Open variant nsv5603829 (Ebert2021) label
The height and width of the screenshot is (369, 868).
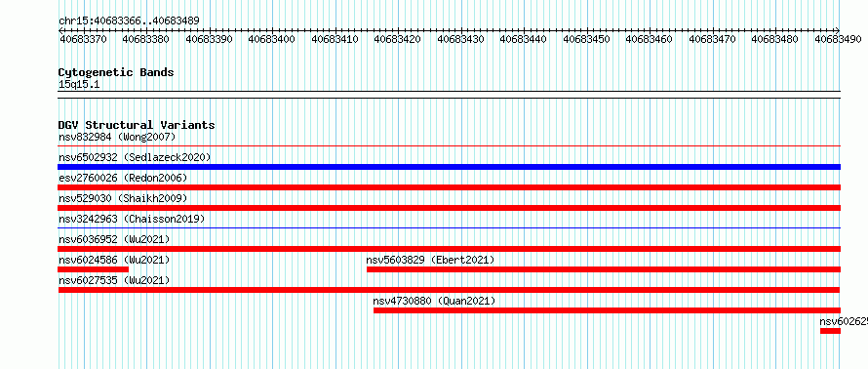(x=430, y=260)
